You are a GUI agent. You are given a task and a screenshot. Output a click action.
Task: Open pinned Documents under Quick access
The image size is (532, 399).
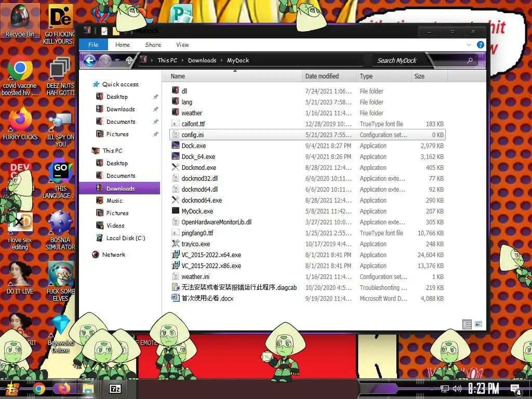tap(121, 122)
